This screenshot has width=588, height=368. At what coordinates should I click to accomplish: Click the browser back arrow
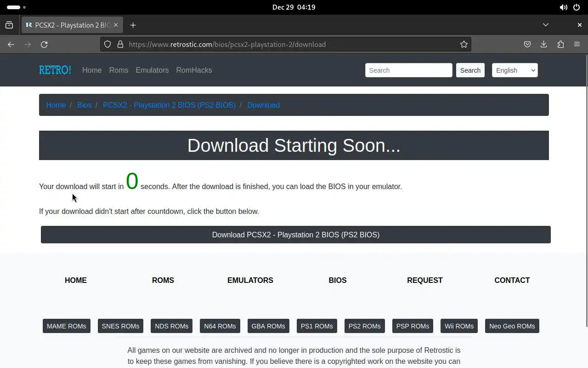pos(11,44)
